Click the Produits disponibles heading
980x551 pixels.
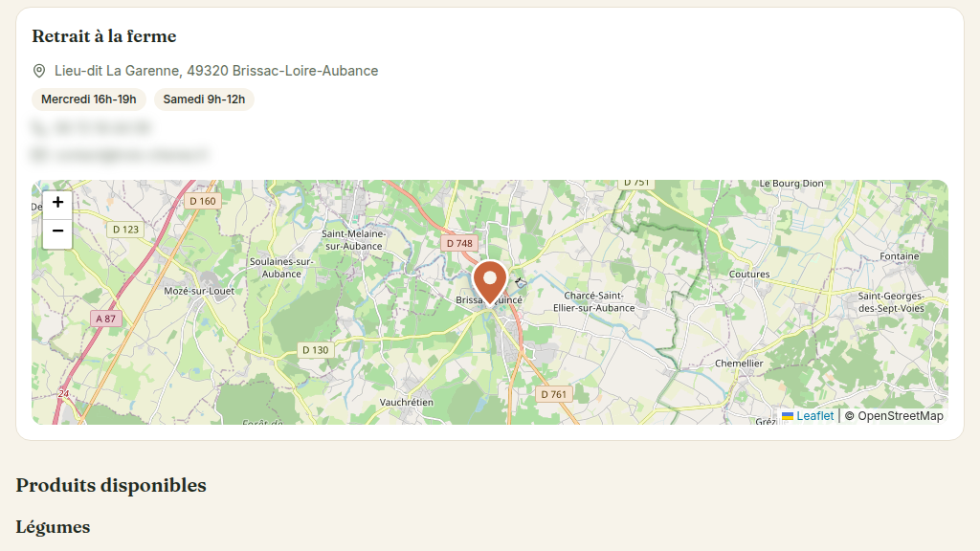click(111, 485)
